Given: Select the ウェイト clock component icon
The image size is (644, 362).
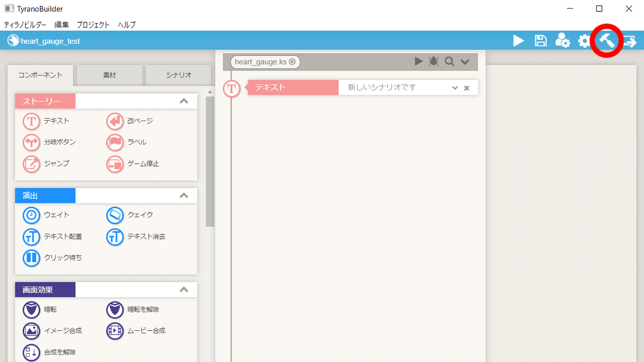Looking at the screenshot, I should 32,215.
